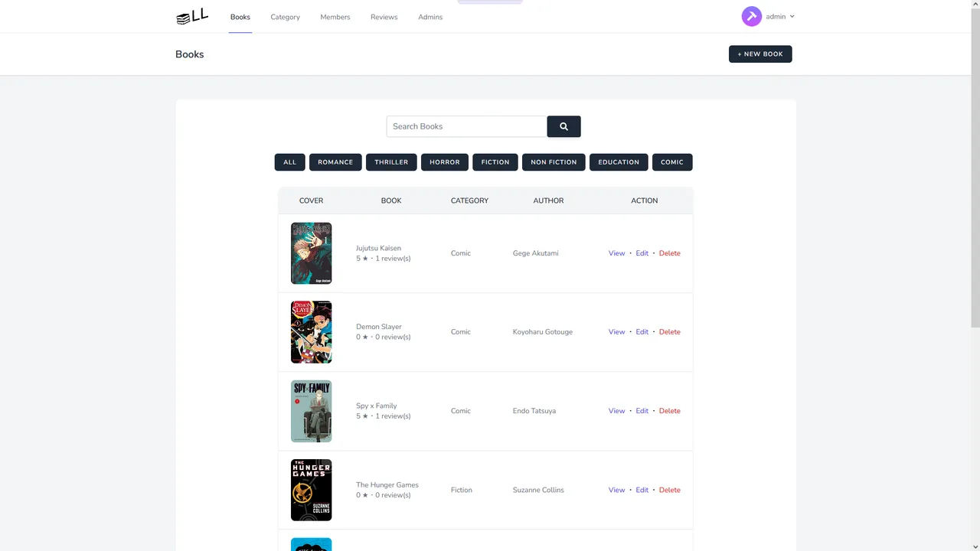
Task: Go to the Category nav tab
Action: pos(285,17)
